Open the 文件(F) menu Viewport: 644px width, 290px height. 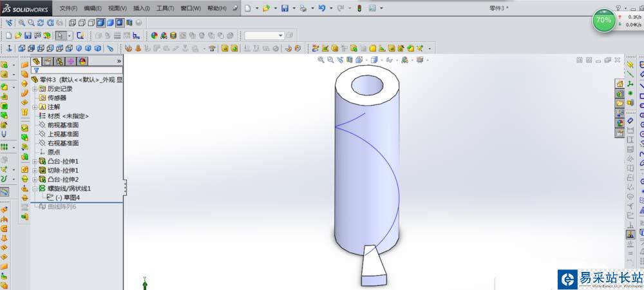pos(69,8)
